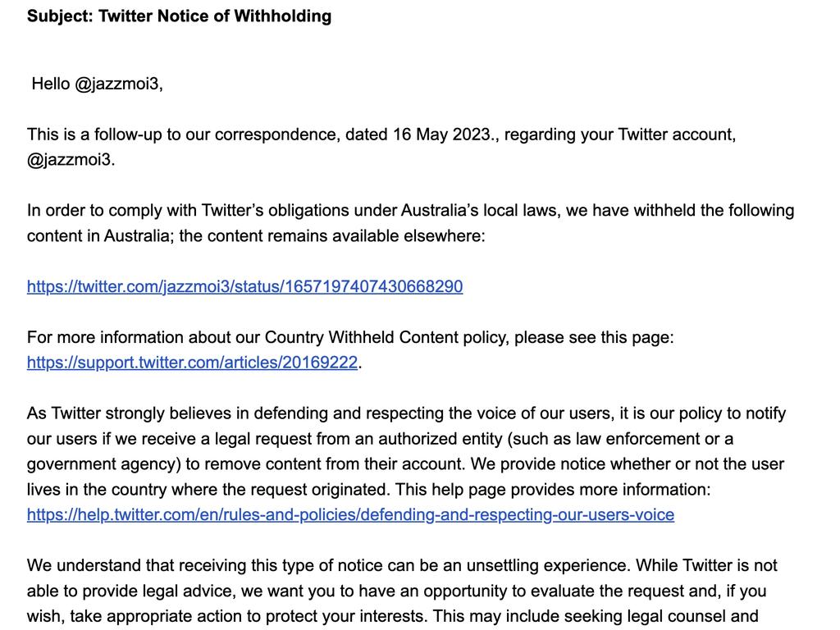Open the withheld tweet status link
Screen dimensions: 840x630
[244, 286]
